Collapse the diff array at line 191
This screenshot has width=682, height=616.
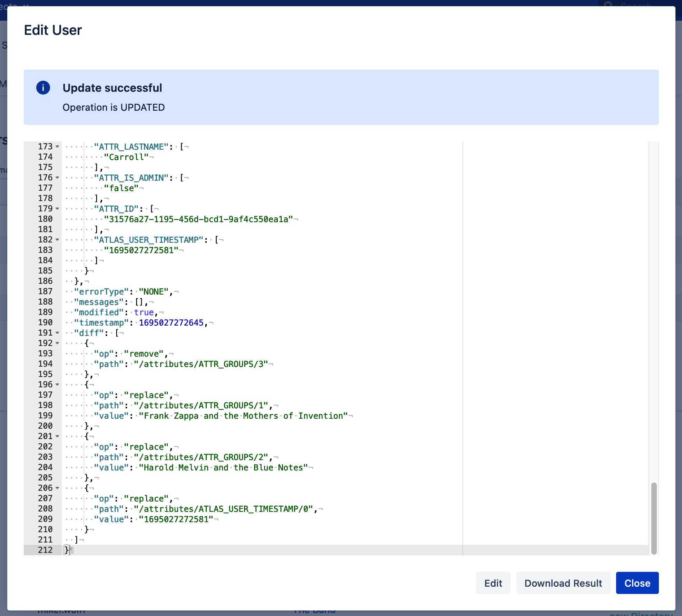pos(57,333)
